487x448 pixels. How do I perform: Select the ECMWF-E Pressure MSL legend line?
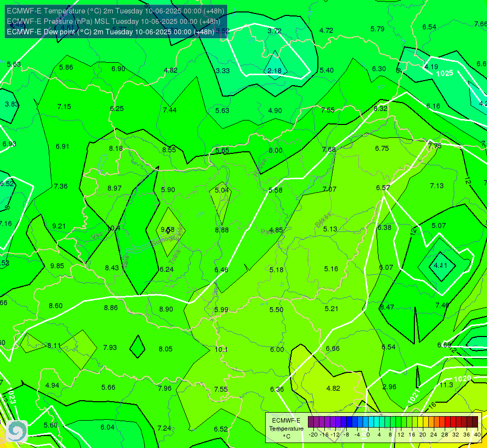click(x=113, y=21)
